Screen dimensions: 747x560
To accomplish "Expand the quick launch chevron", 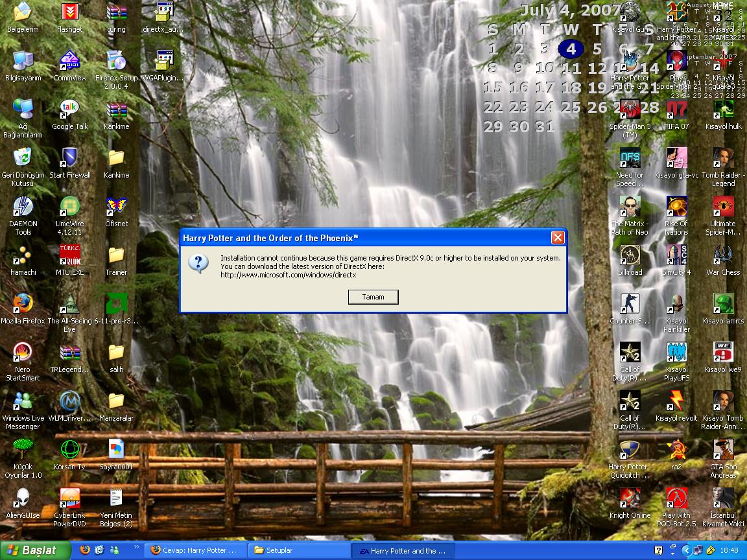I will [x=136, y=546].
